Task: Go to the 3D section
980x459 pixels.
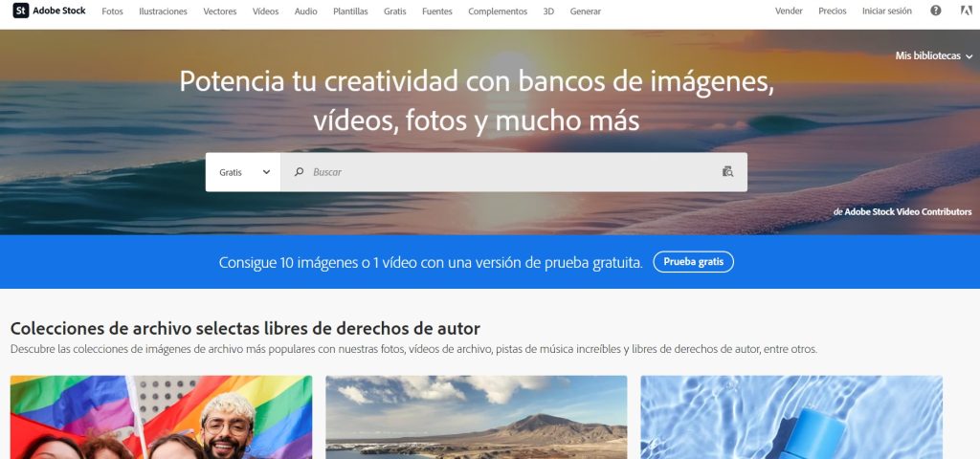Action: [x=548, y=11]
